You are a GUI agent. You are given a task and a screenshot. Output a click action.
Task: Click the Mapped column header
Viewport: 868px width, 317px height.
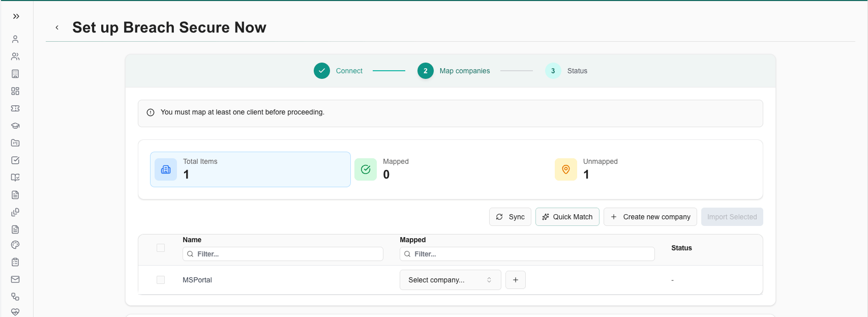point(413,240)
